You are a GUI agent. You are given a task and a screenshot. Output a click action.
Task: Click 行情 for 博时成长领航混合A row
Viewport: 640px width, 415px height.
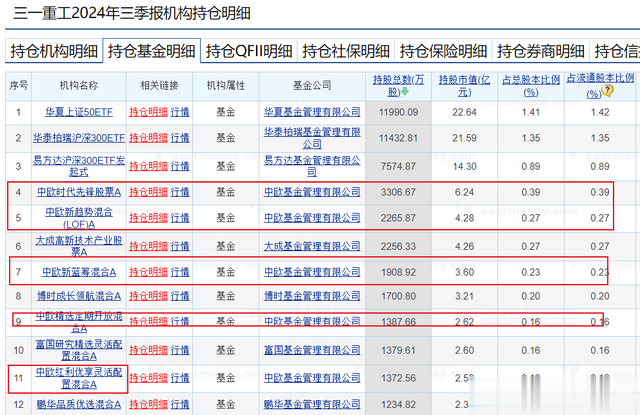click(180, 296)
